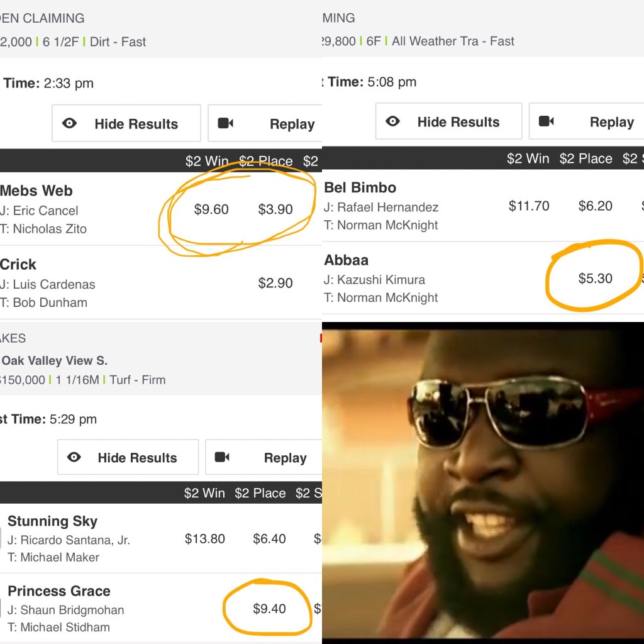Click eye icon in Oak Valley View race

point(74,457)
